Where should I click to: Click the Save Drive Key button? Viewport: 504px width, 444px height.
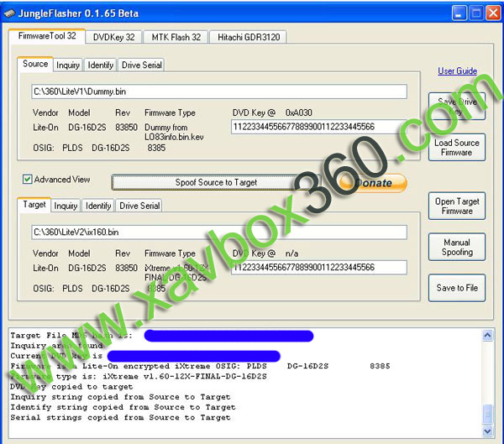tap(457, 107)
